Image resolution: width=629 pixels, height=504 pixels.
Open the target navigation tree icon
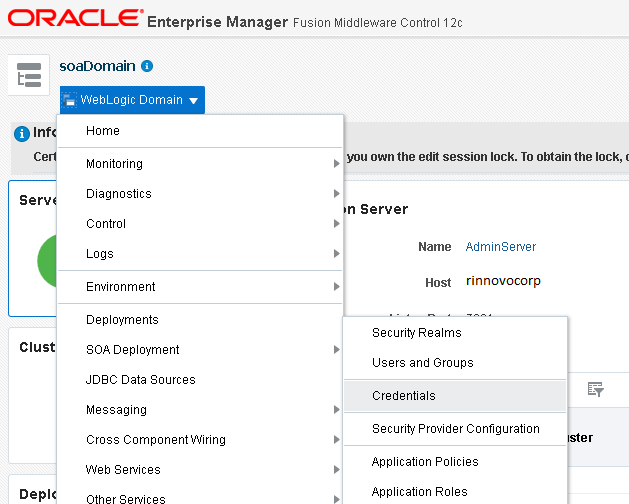click(x=29, y=75)
